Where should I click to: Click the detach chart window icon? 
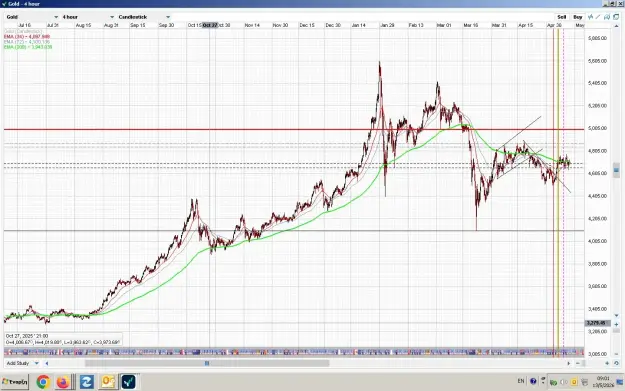click(616, 17)
